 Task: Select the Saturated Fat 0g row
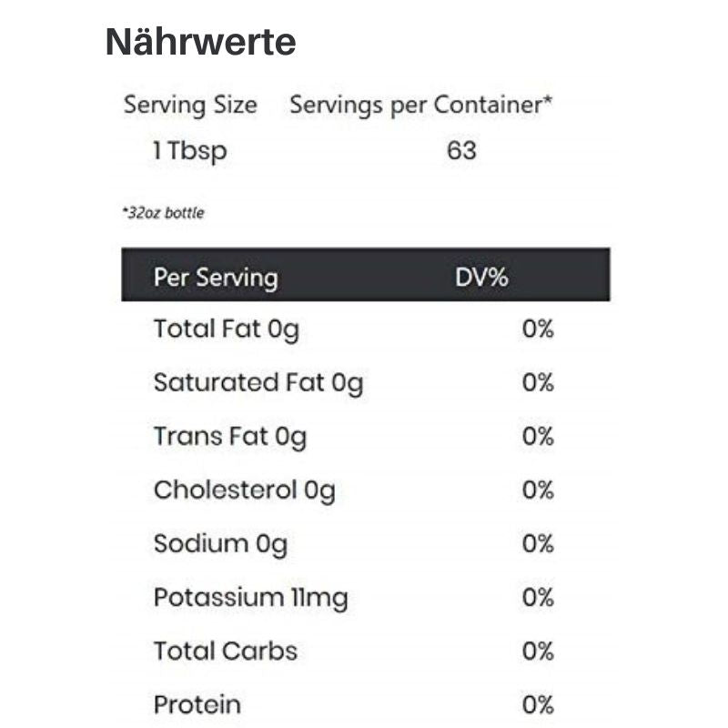coord(366,382)
